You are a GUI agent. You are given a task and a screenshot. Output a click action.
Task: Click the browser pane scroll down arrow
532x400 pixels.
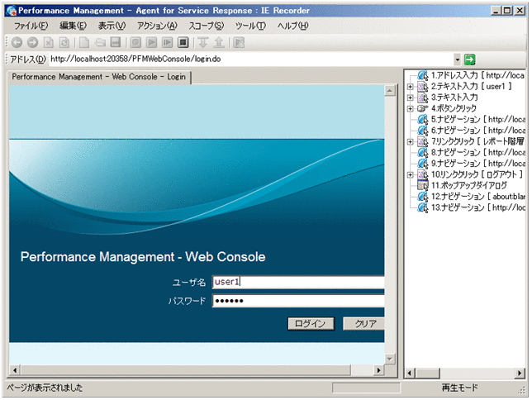pos(390,359)
